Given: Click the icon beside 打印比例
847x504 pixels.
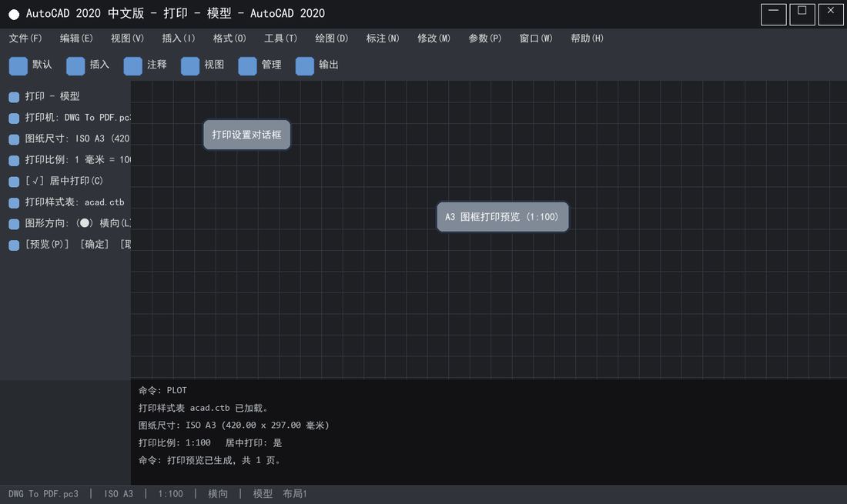Looking at the screenshot, I should click(x=14, y=160).
